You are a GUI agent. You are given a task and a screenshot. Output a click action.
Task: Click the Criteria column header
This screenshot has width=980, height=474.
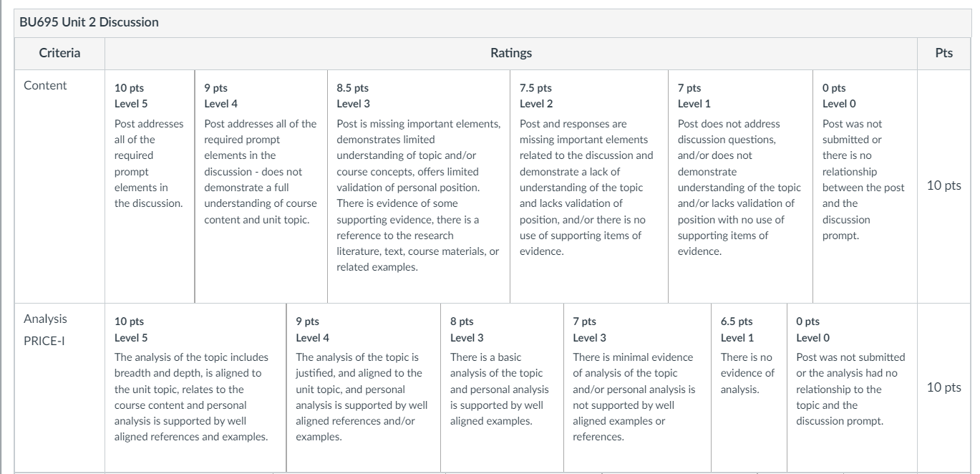[x=59, y=53]
